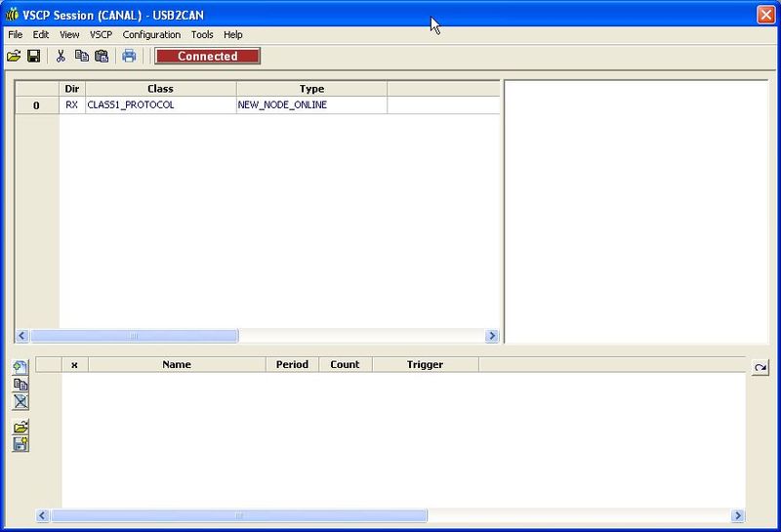Click the Print toolbar icon

[129, 57]
